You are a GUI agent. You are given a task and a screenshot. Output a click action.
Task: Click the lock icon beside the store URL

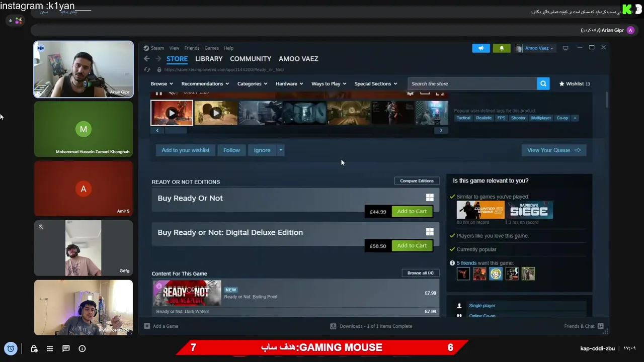pos(159,69)
